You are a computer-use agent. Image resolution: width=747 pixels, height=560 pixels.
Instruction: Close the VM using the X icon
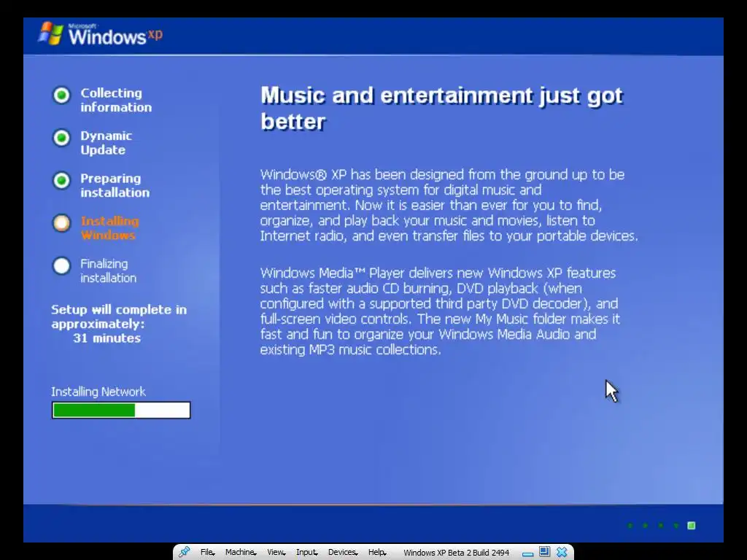click(x=562, y=552)
